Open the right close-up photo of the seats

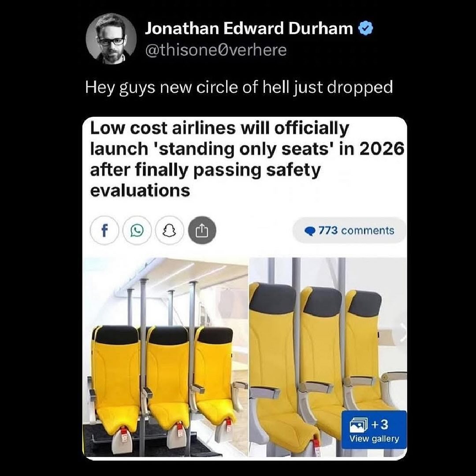tap(328, 357)
